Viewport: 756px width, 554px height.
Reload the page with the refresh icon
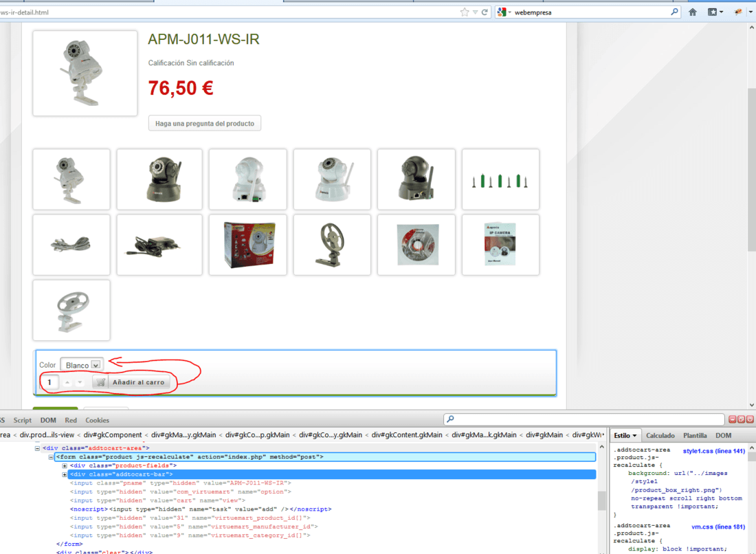(485, 12)
